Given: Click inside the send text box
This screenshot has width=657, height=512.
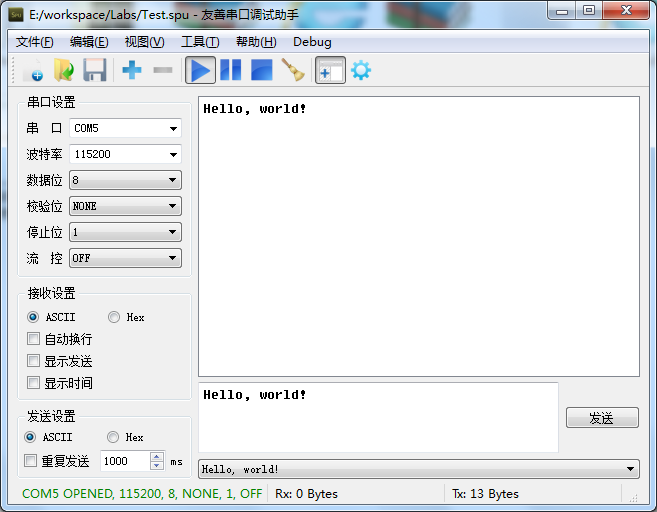Looking at the screenshot, I should [x=378, y=417].
